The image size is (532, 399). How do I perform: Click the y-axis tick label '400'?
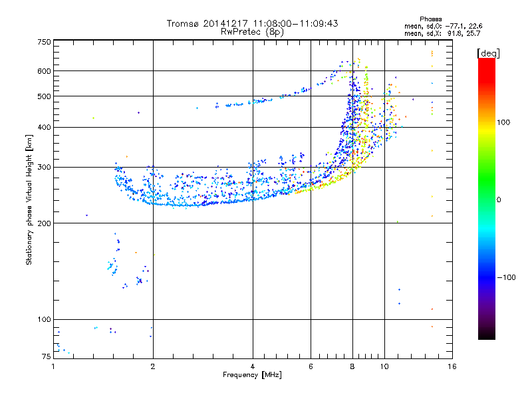coord(44,128)
